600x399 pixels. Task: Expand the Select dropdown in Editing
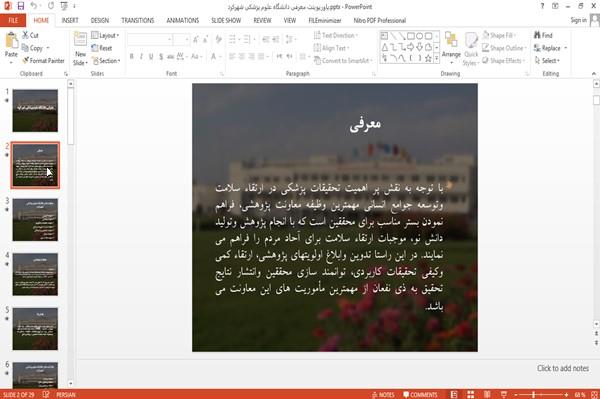pyautogui.click(x=547, y=60)
